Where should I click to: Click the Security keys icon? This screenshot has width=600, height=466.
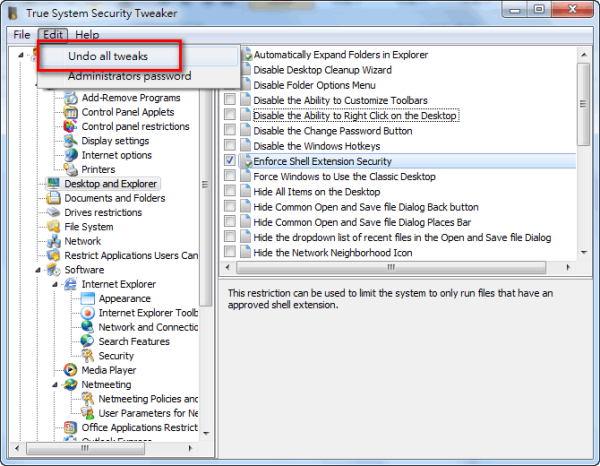tap(88, 355)
